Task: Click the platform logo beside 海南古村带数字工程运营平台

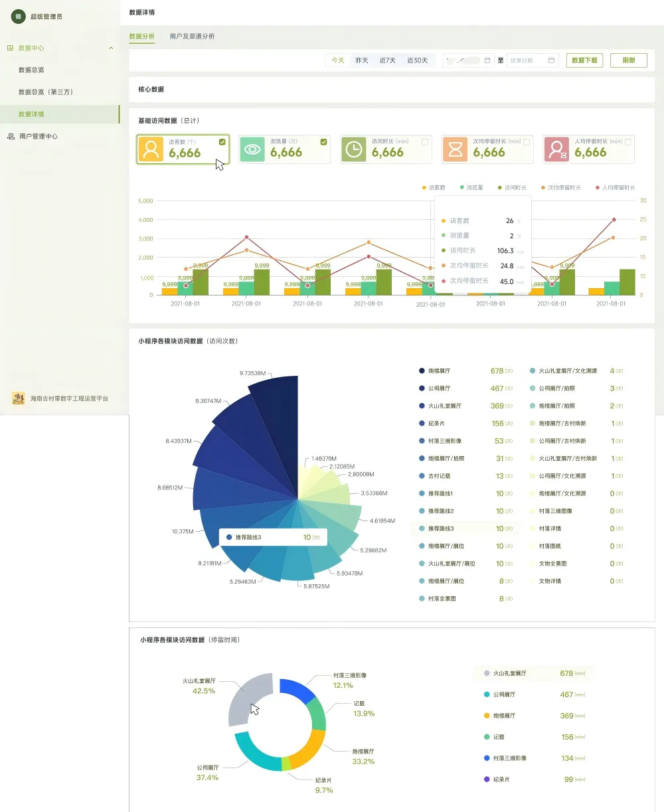Action: coord(19,398)
